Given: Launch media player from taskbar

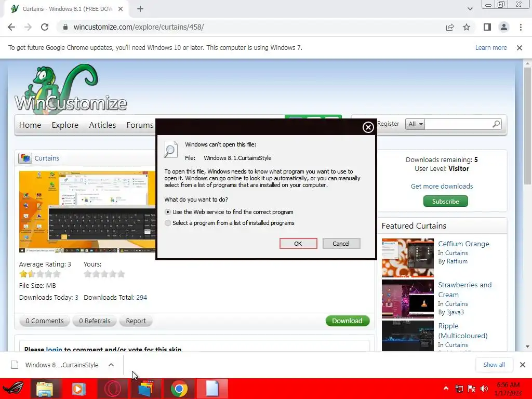Looking at the screenshot, I should 78,389.
